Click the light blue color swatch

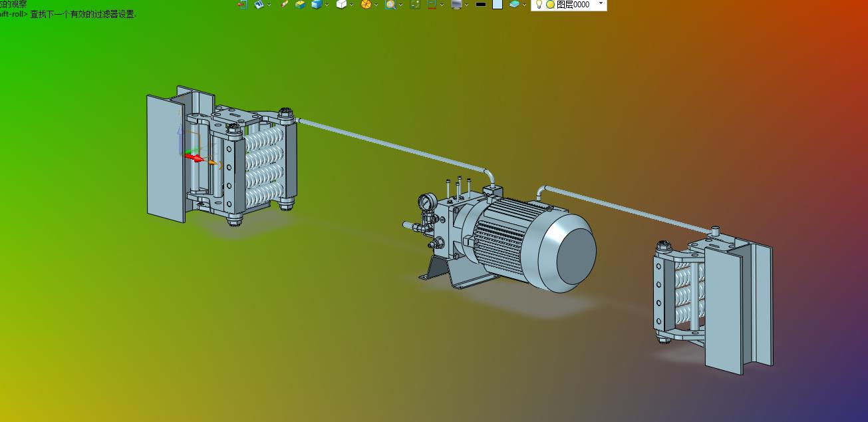click(x=498, y=4)
